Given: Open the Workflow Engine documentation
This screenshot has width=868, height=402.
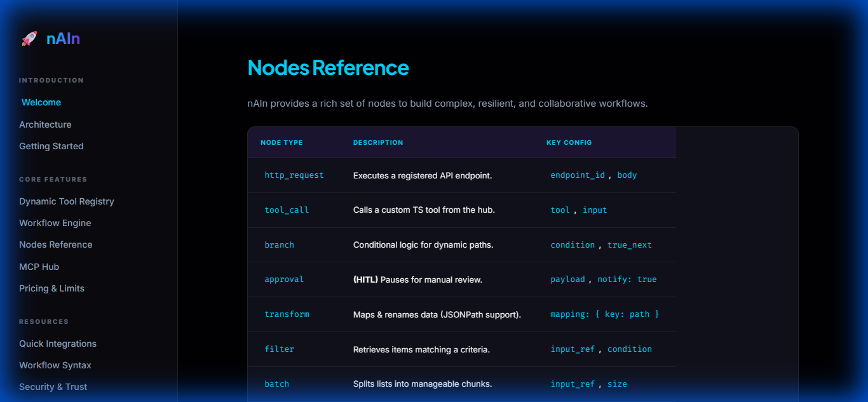Looking at the screenshot, I should [x=55, y=222].
